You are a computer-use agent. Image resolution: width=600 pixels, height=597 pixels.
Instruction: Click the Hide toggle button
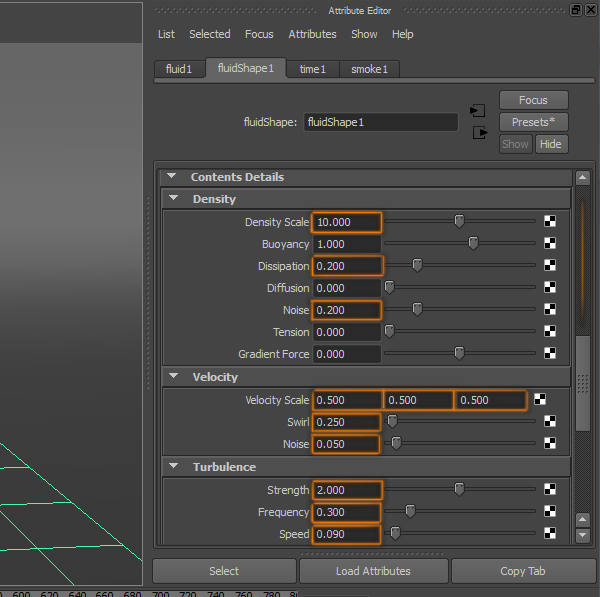pos(550,144)
